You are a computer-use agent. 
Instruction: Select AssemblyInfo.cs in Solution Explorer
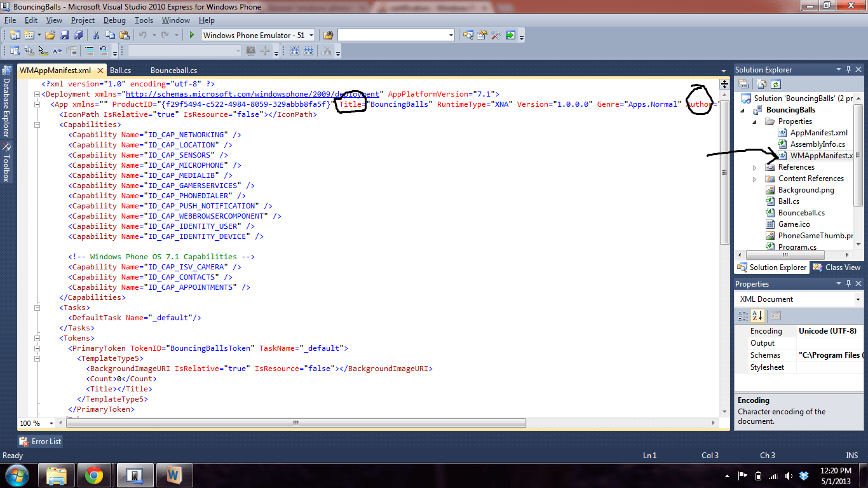tap(817, 144)
